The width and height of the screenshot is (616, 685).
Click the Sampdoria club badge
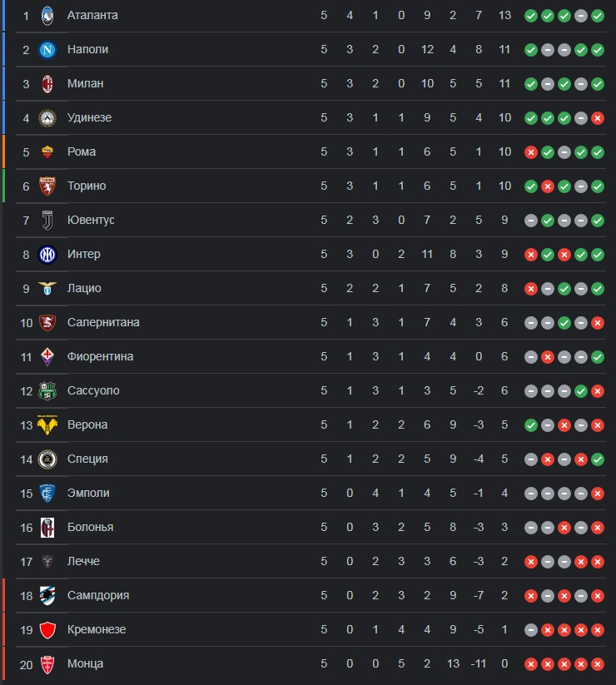click(x=47, y=595)
